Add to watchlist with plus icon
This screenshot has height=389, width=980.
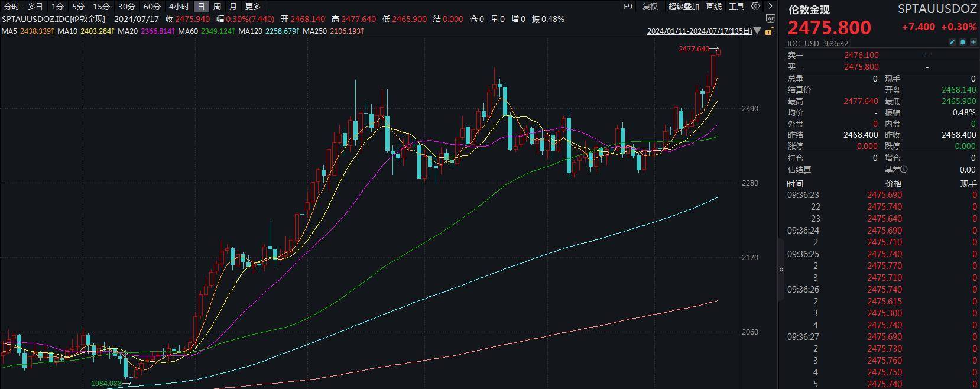tap(973, 43)
